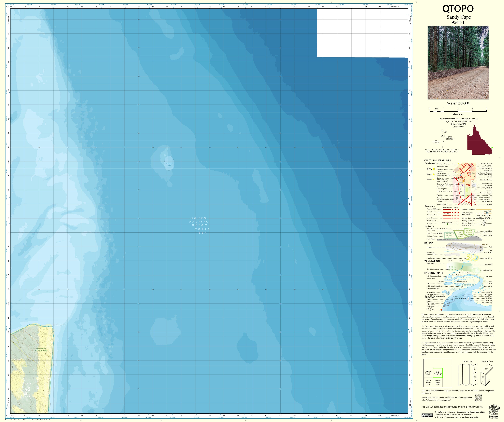
Task: Select the 9548-2 Waddy Point index cell
Action: pyautogui.click(x=438, y=382)
